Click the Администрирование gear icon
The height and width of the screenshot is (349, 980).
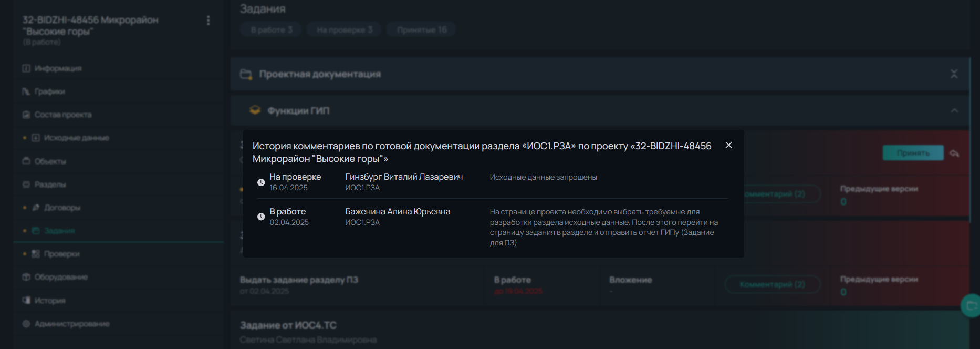26,324
